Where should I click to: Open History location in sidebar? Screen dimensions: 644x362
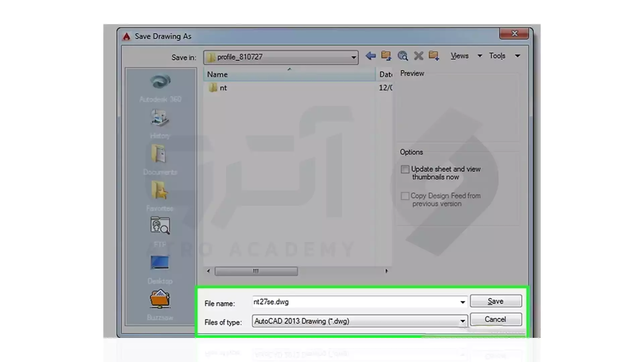click(160, 124)
